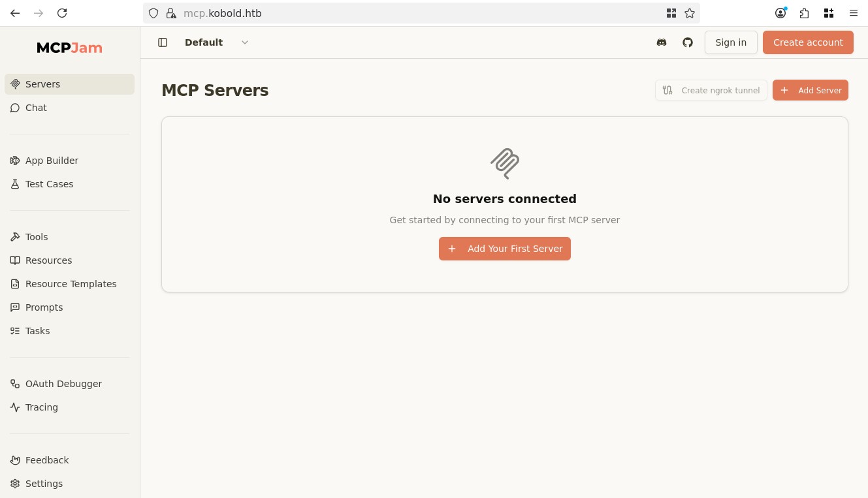Click the Sign in button
Viewport: 868px width, 498px height.
click(731, 42)
